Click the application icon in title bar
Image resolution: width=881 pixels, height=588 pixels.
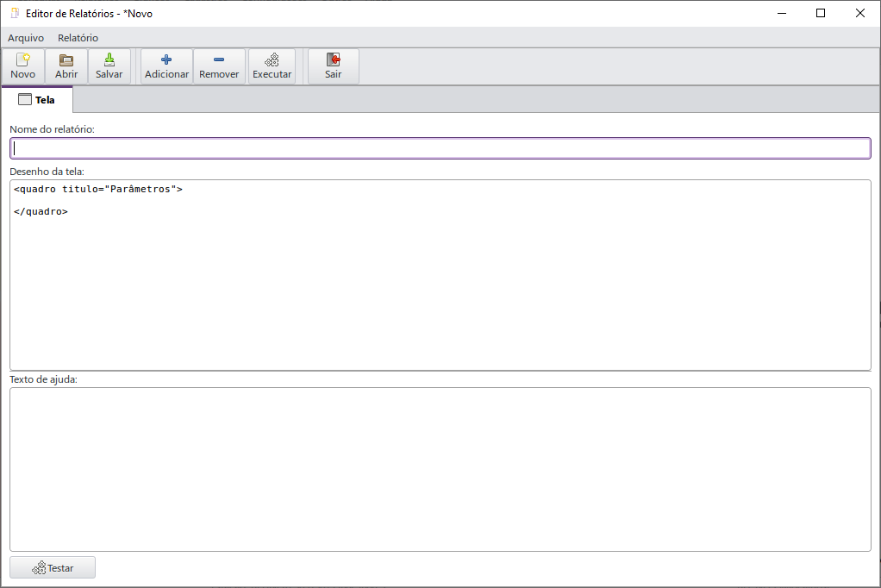point(16,13)
